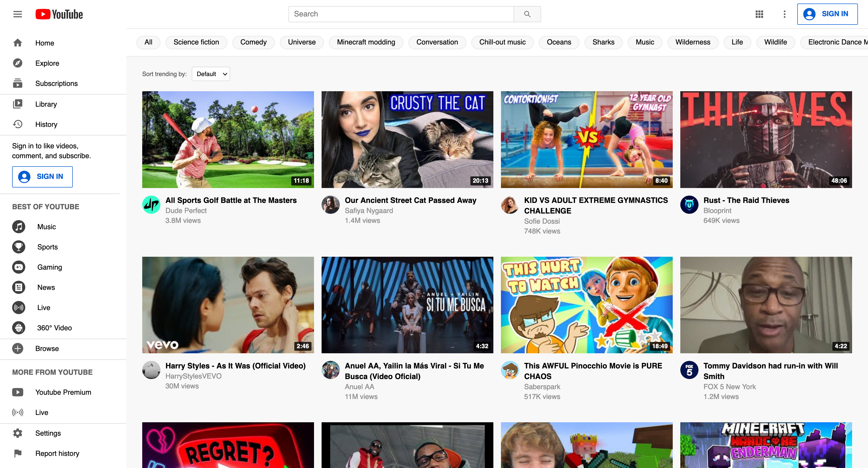Open the three-dot settings menu

(x=784, y=14)
